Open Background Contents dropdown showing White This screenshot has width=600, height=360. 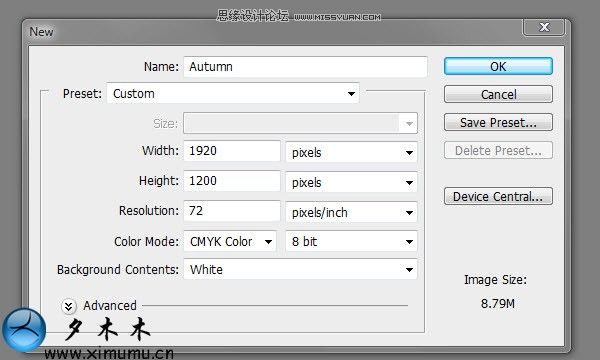coord(300,269)
